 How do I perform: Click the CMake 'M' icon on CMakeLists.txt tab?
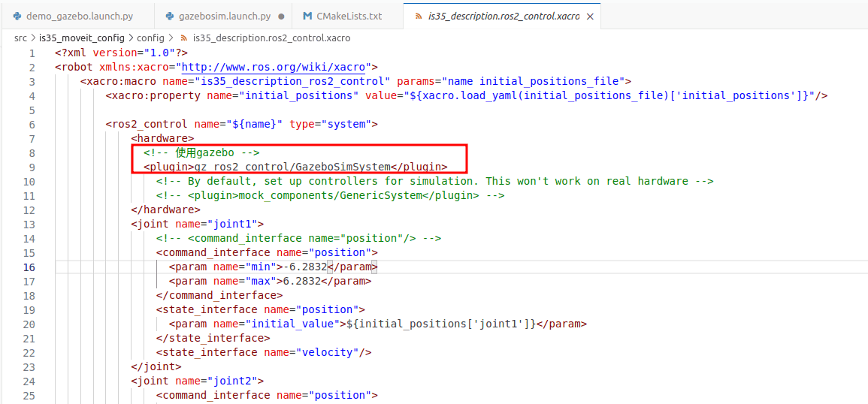tap(307, 16)
